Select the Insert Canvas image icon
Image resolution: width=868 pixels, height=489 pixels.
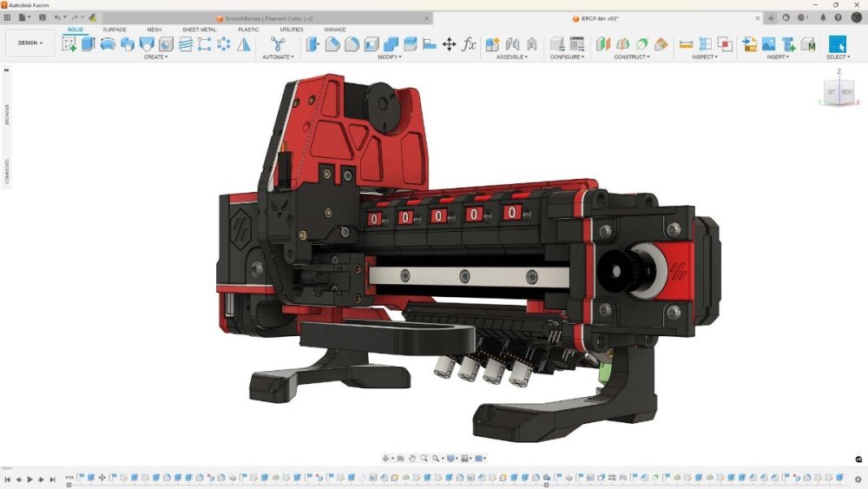(769, 43)
